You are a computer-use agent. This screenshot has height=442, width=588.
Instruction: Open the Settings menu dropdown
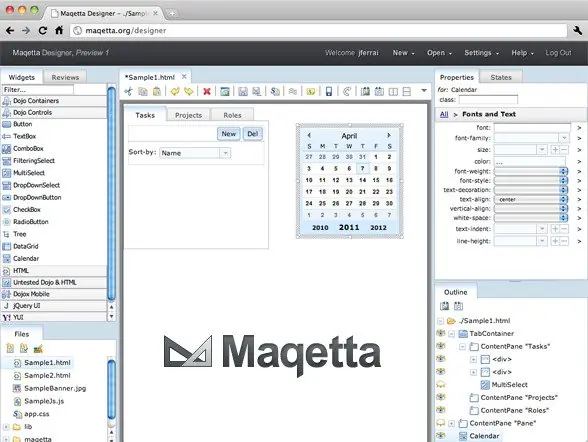pos(482,53)
